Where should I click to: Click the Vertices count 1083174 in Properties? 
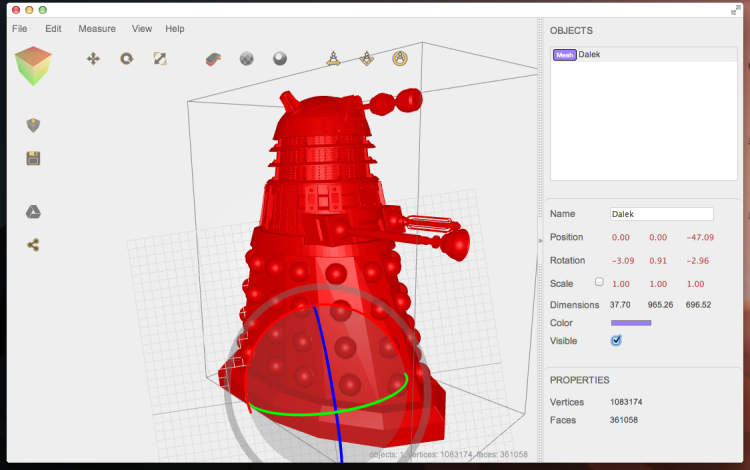(x=626, y=402)
